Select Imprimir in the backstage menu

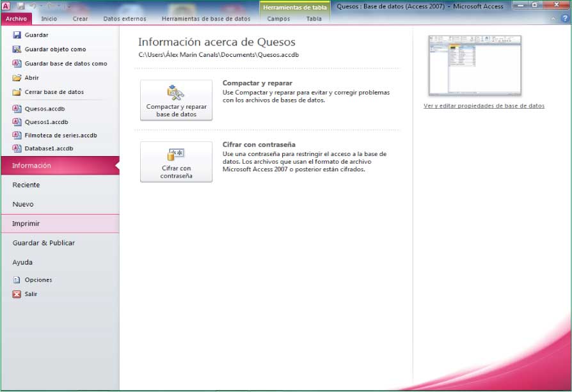(26, 224)
